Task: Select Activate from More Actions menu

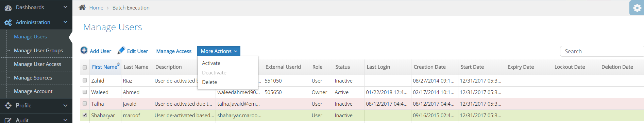Action: tap(211, 63)
